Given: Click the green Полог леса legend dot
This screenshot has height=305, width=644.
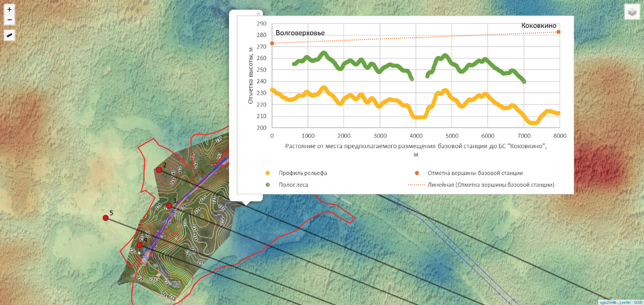Looking at the screenshot, I should tap(268, 184).
